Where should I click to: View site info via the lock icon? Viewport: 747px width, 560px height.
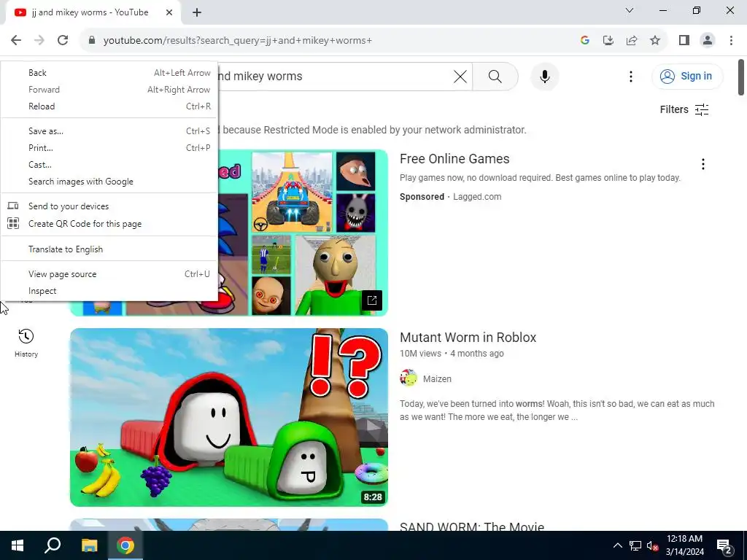92,41
